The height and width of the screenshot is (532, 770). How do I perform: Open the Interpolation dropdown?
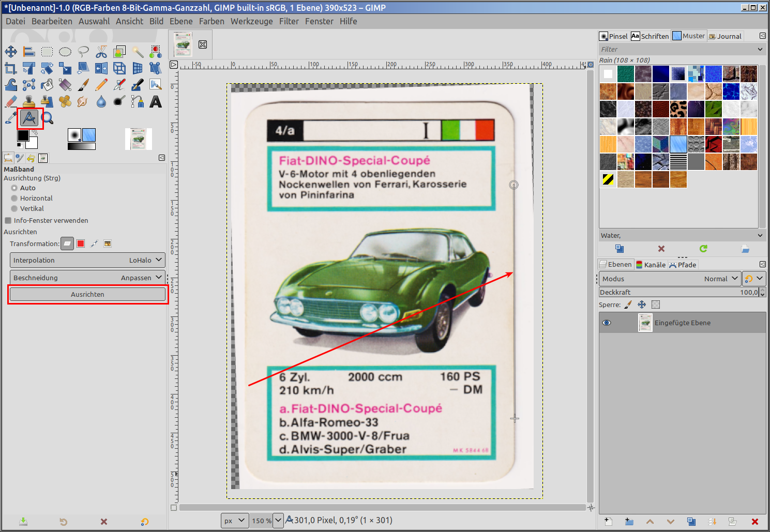pos(87,260)
